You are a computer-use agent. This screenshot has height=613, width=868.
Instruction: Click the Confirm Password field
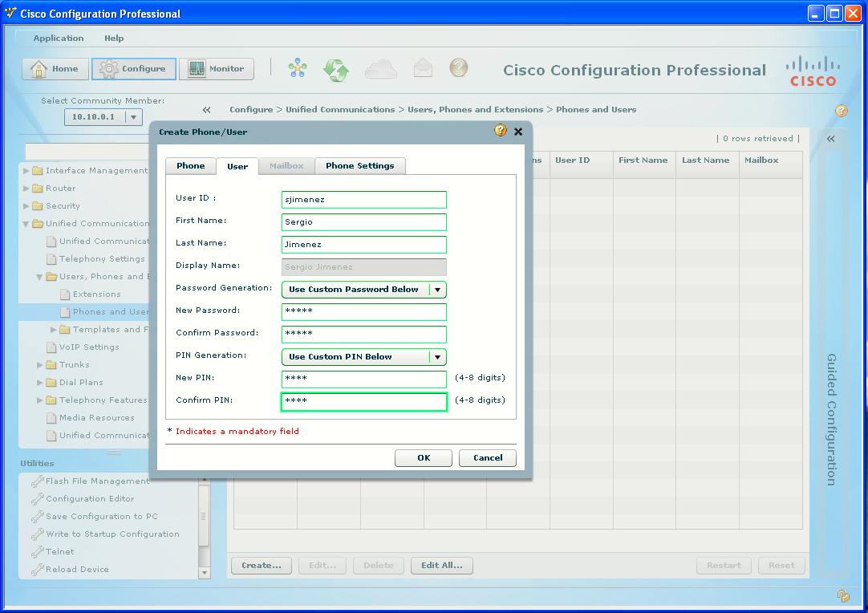(x=363, y=335)
